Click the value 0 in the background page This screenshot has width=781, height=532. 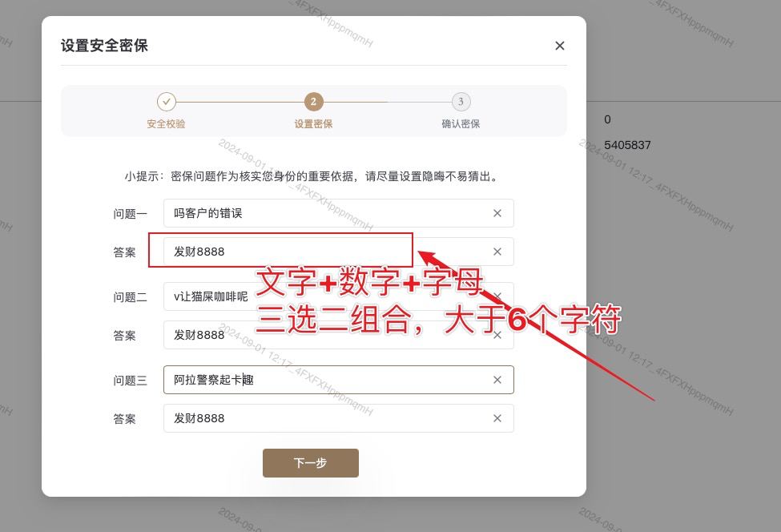(x=607, y=119)
